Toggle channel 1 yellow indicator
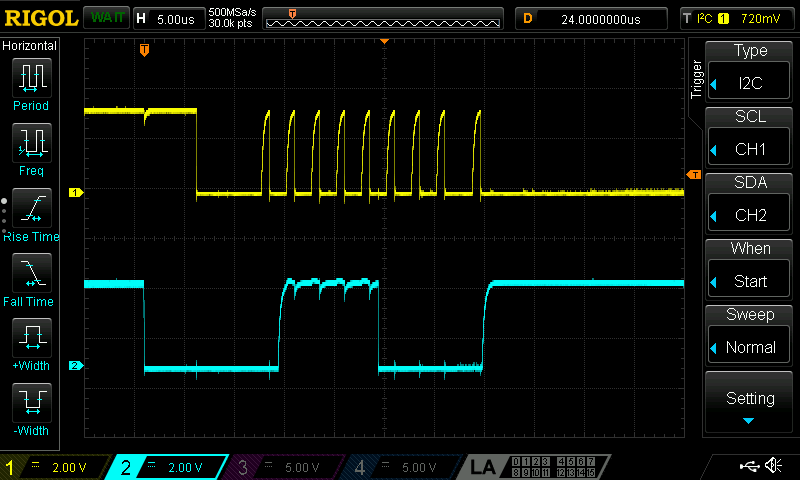The width and height of the screenshot is (800, 480). point(56,467)
